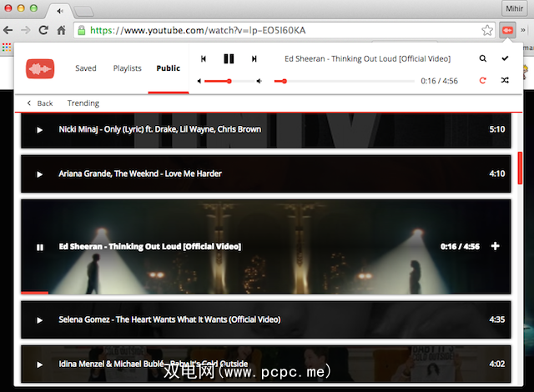534x392 pixels.
Task: Click the red progress bar under Ed Sheeran thumbnail
Action: (x=35, y=293)
